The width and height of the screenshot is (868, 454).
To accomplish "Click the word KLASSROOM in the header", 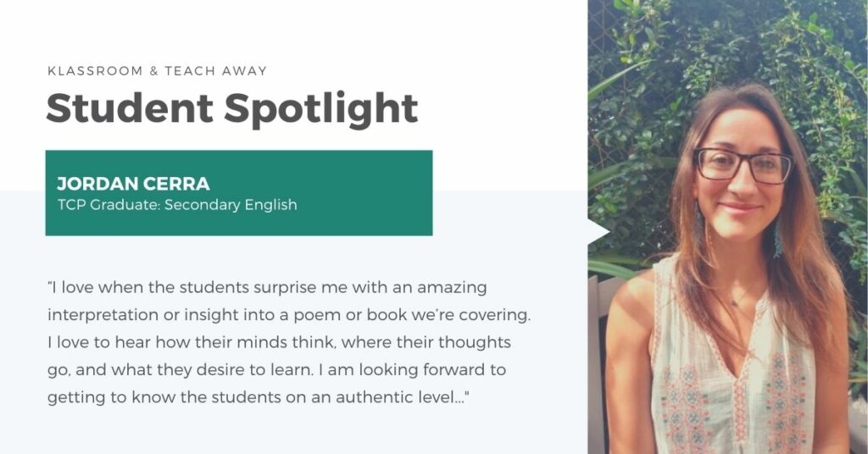I will coord(95,71).
